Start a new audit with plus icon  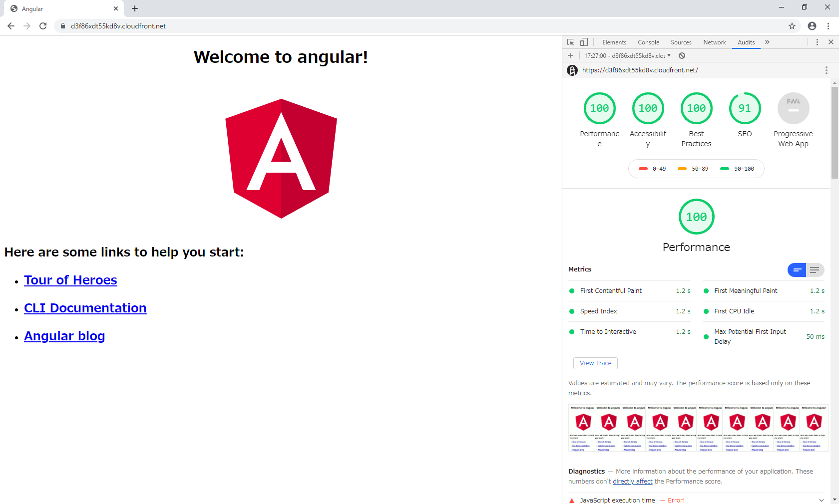point(570,55)
